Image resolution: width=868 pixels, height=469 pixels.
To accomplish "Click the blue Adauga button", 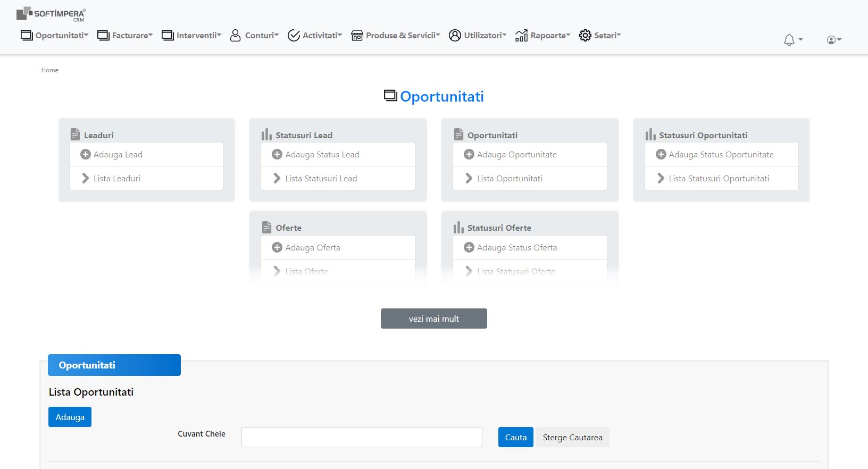I will [70, 417].
